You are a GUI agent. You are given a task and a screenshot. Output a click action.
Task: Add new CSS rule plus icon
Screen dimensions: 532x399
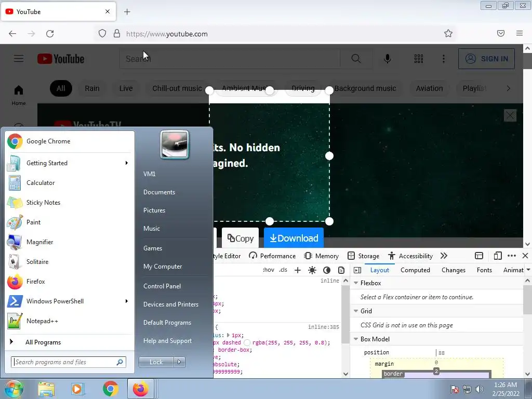pyautogui.click(x=298, y=270)
